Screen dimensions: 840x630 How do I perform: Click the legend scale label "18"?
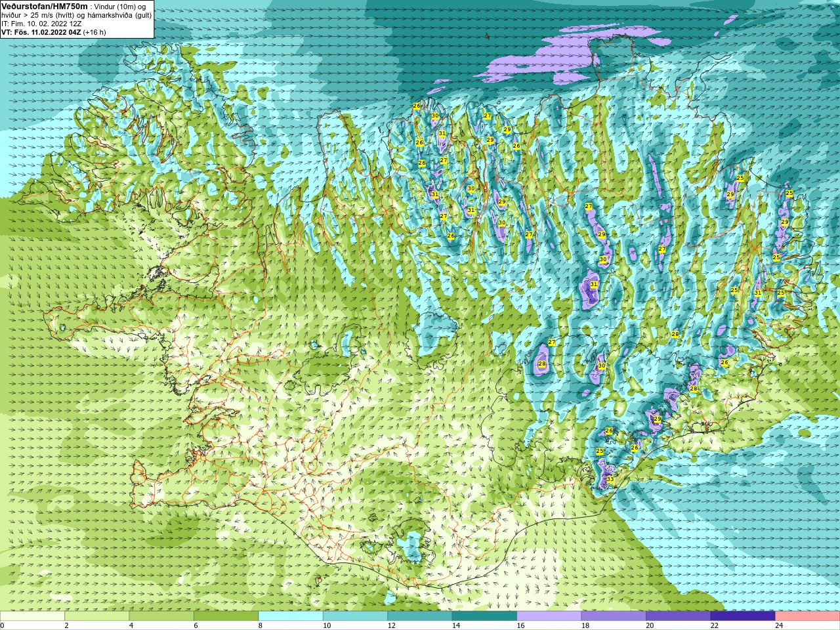[x=585, y=625]
